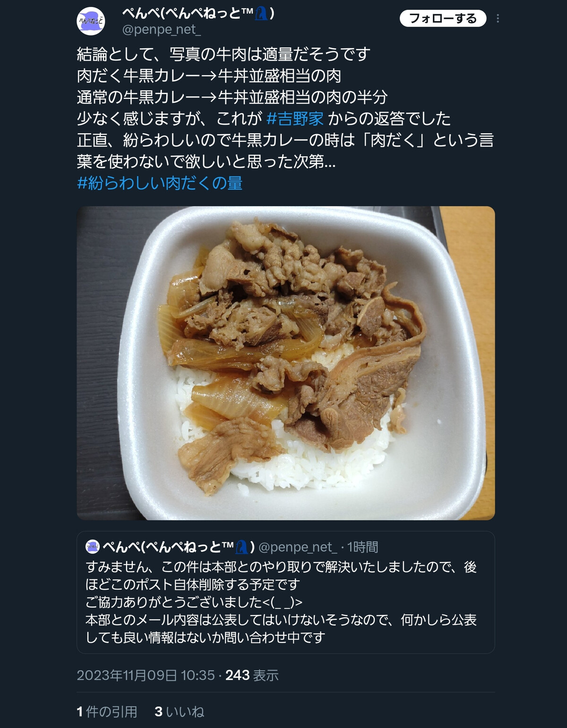Viewport: 567px width, 728px height.
Task: Click the 2023年11月09日 10:35 timestamp
Action: point(146,675)
